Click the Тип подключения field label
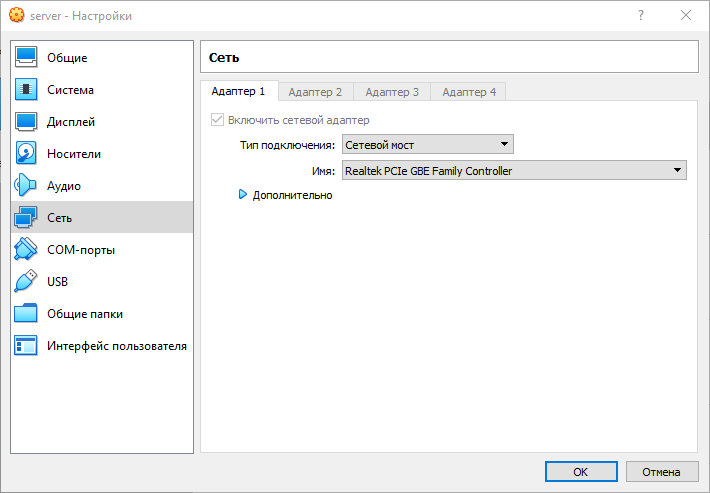The height and width of the screenshot is (493, 710). [x=288, y=145]
